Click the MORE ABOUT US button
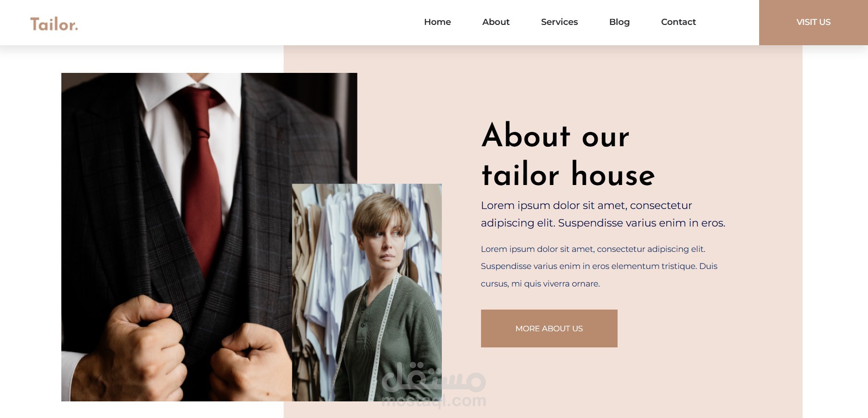The height and width of the screenshot is (418, 868). [x=549, y=328]
